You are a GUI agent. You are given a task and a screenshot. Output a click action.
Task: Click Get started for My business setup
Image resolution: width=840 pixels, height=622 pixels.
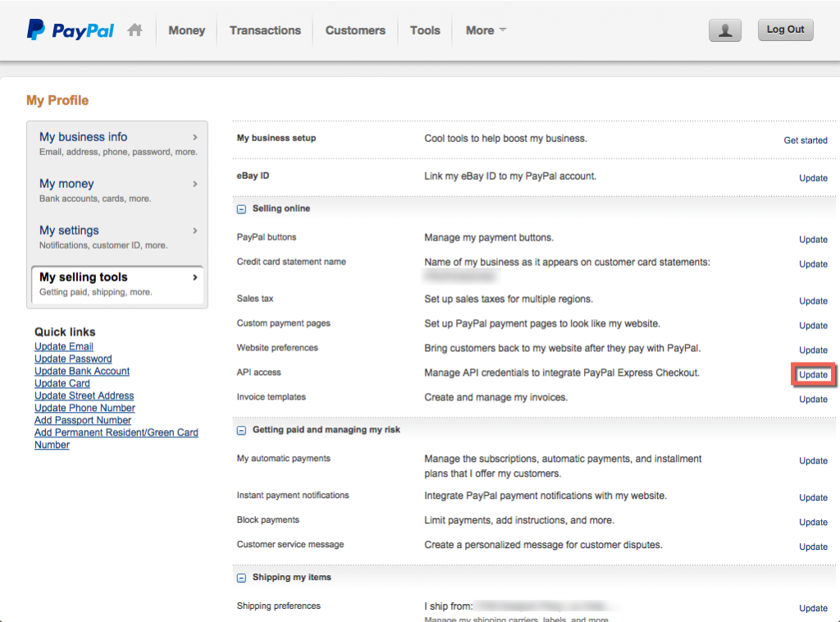pyautogui.click(x=805, y=140)
